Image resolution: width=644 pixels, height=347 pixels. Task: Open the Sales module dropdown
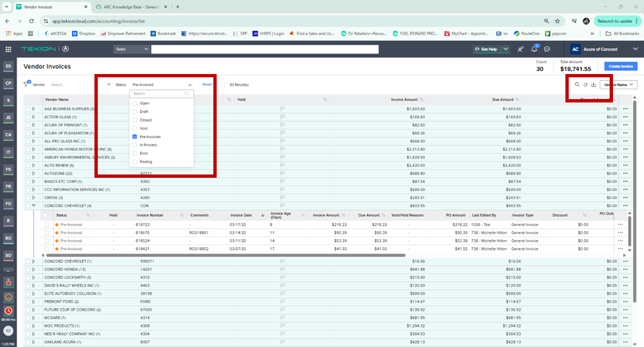pyautogui.click(x=130, y=49)
